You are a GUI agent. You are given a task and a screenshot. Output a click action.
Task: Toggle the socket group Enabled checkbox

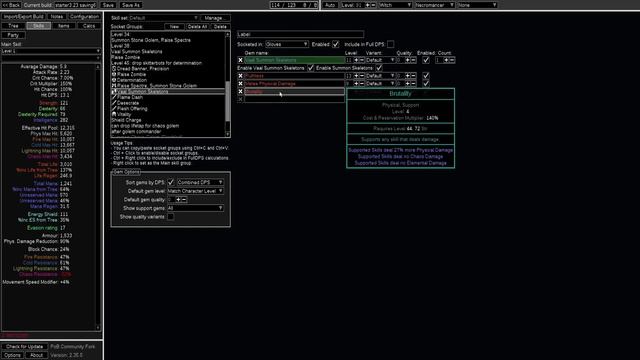tap(336, 44)
